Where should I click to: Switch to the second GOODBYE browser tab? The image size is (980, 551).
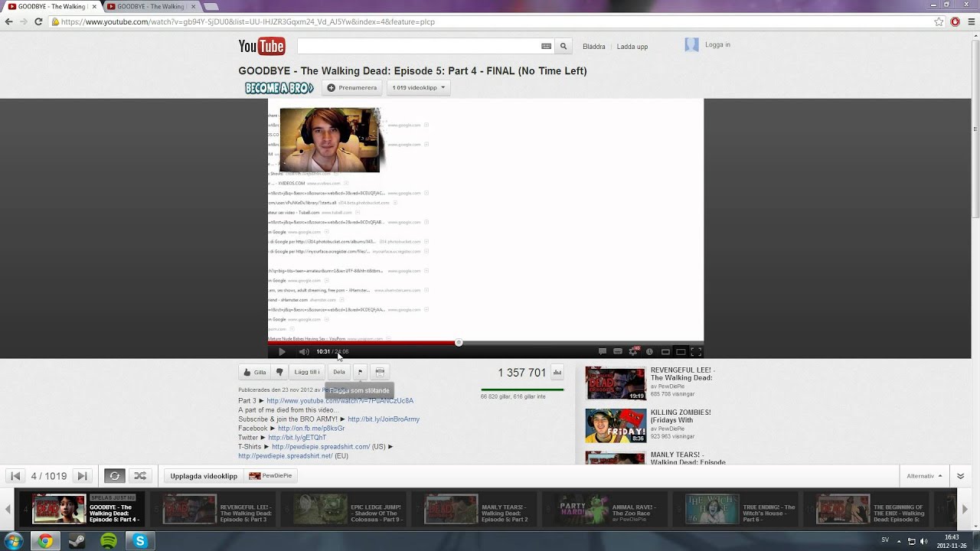pos(150,6)
